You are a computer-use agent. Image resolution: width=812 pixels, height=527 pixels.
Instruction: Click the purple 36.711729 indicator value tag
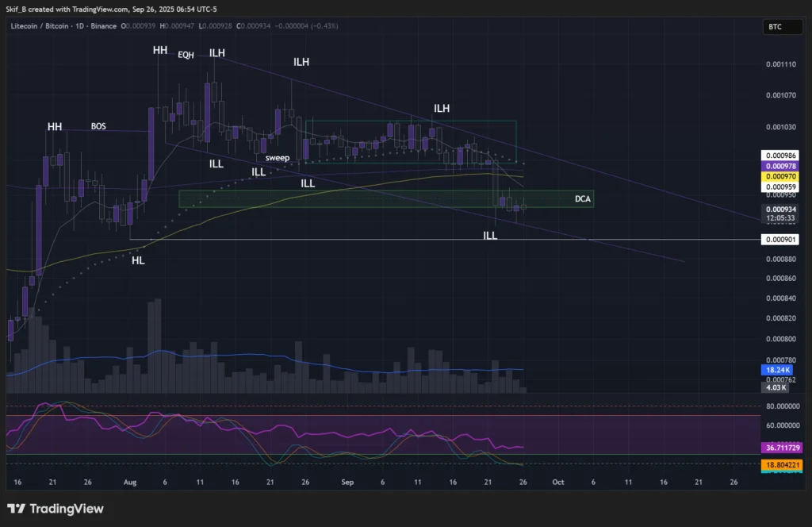(782, 448)
